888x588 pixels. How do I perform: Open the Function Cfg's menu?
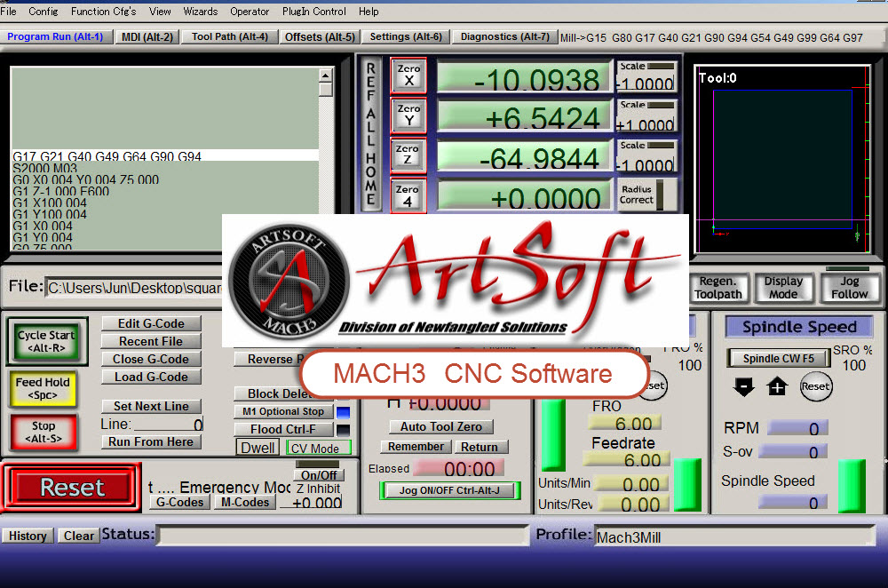click(104, 12)
